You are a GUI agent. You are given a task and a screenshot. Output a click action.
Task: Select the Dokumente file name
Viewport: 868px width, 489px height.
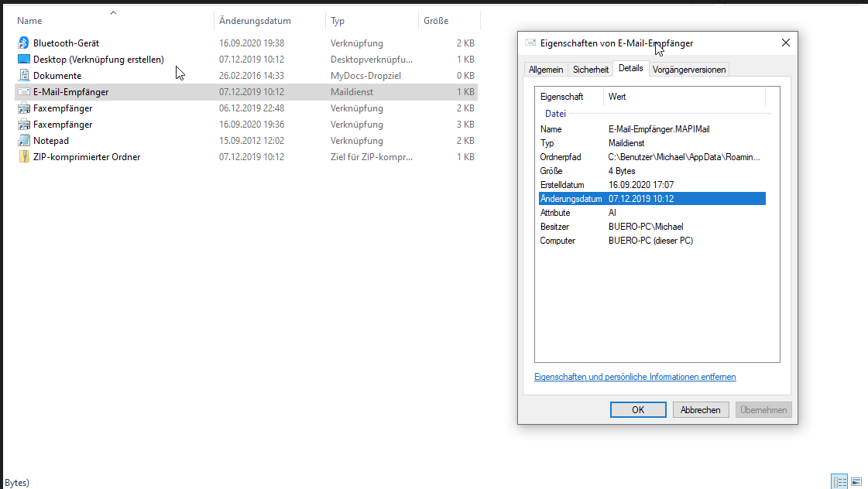point(57,76)
